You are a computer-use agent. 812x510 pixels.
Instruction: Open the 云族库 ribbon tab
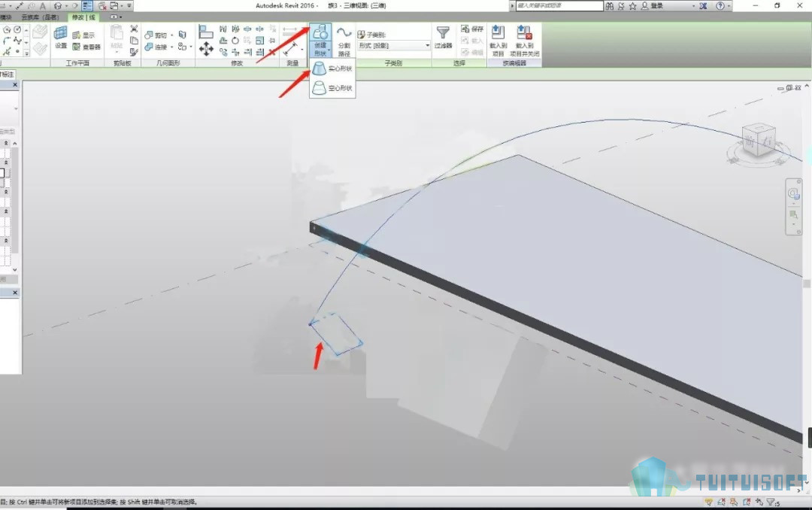[x=40, y=17]
